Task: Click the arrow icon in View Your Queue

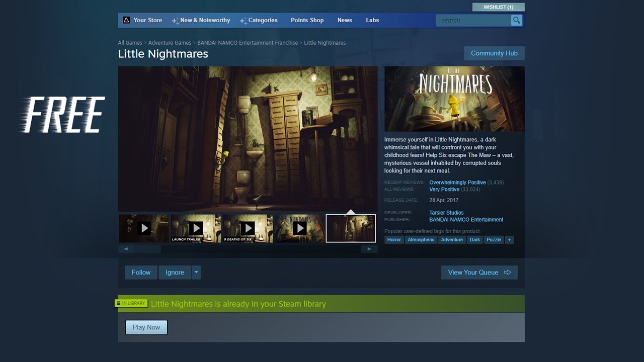Action: pyautogui.click(x=507, y=273)
